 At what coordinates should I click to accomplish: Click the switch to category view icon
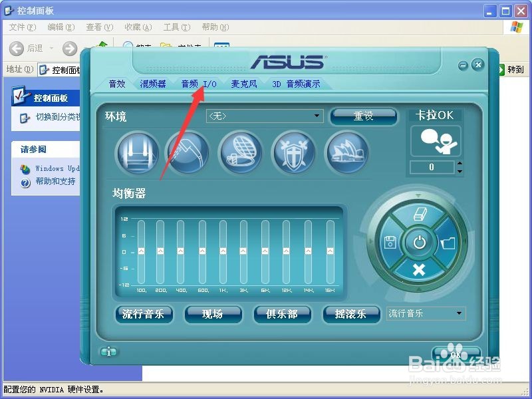[x=25, y=118]
